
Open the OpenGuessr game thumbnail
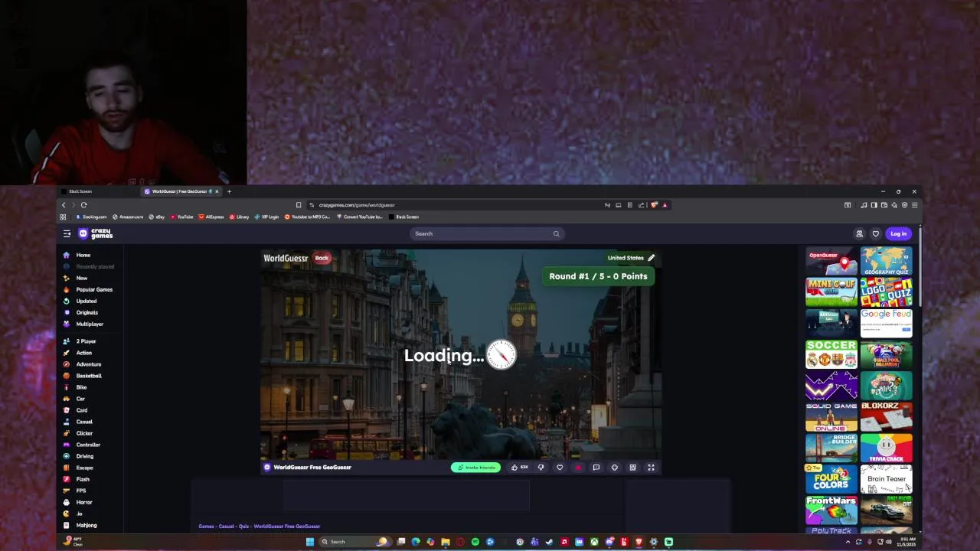831,262
